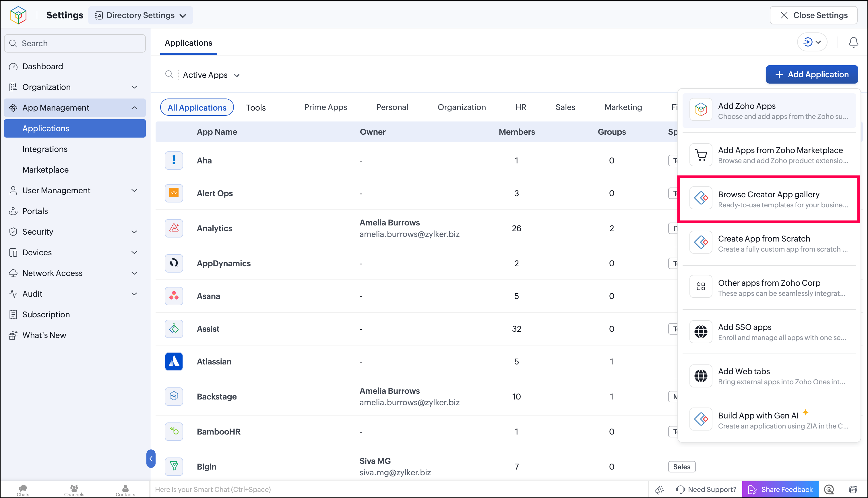The image size is (868, 498).
Task: Open the Directory Settings dropdown
Action: (140, 16)
